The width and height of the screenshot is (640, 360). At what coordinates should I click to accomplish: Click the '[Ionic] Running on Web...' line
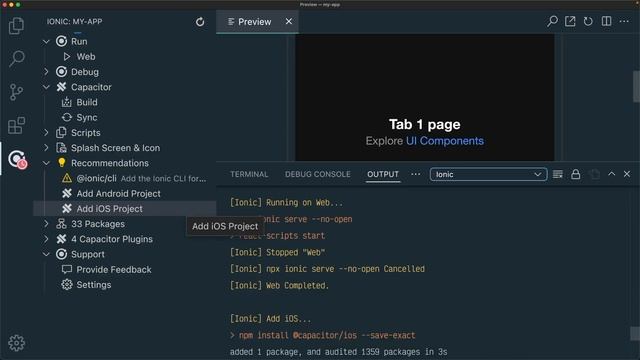[x=286, y=203]
